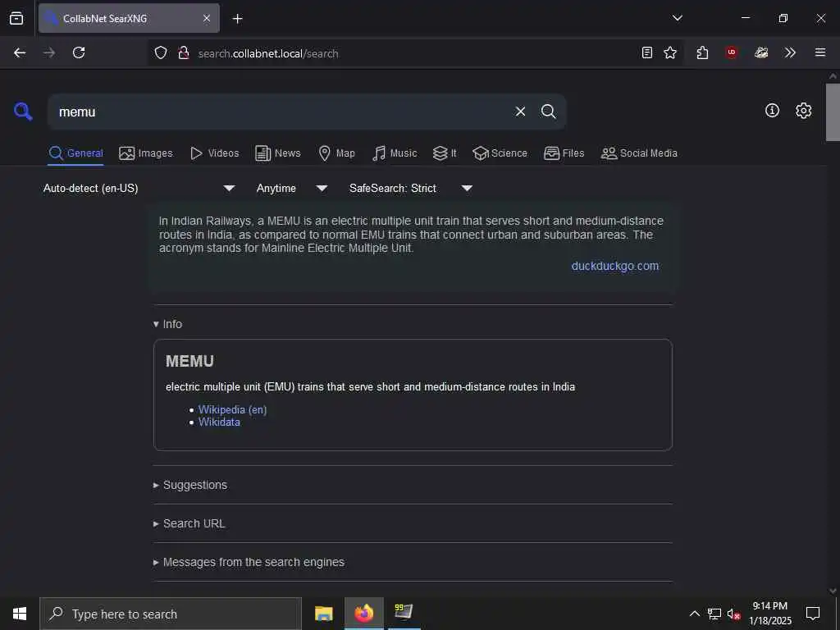Show more toolbar tools chevrons
Screen dimensions: 840x630
pyautogui.click(x=790, y=52)
